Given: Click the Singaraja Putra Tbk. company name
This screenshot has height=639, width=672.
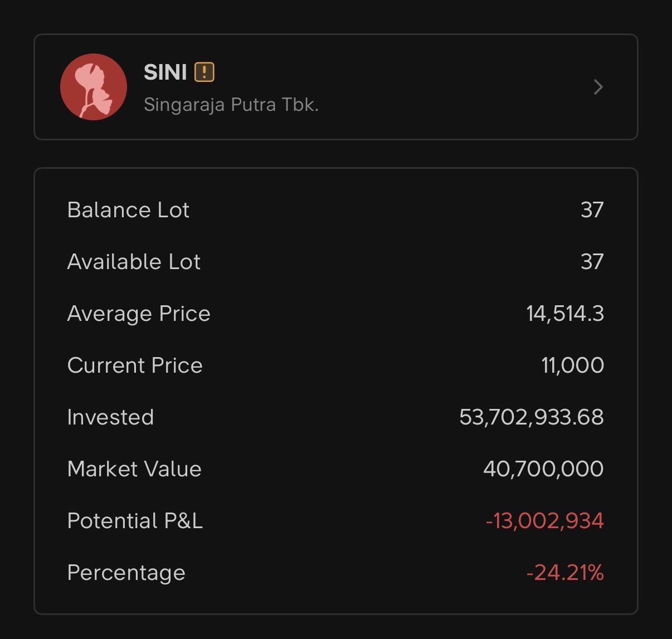Looking at the screenshot, I should pos(231,105).
